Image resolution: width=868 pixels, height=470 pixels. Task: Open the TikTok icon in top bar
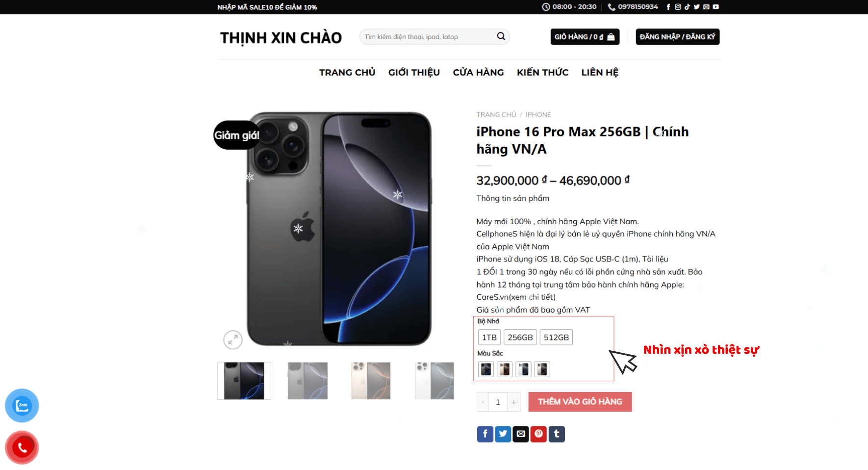(687, 7)
